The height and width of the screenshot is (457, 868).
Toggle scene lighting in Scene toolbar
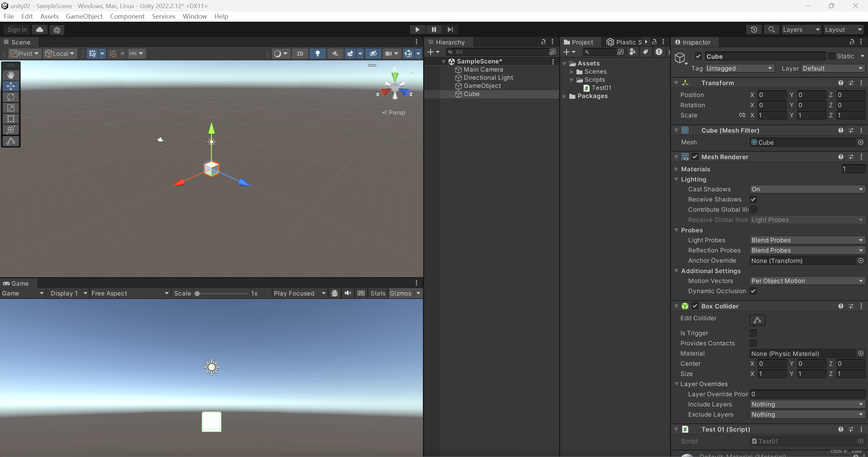(317, 53)
